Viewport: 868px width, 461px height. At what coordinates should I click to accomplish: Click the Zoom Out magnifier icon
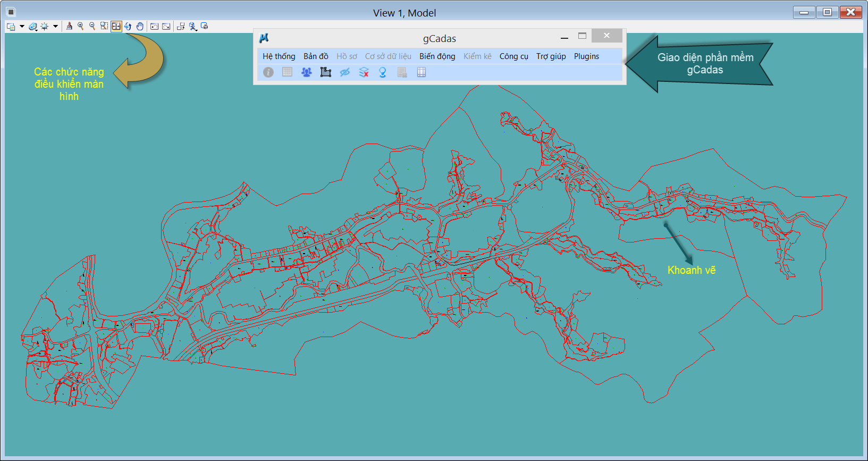[92, 26]
